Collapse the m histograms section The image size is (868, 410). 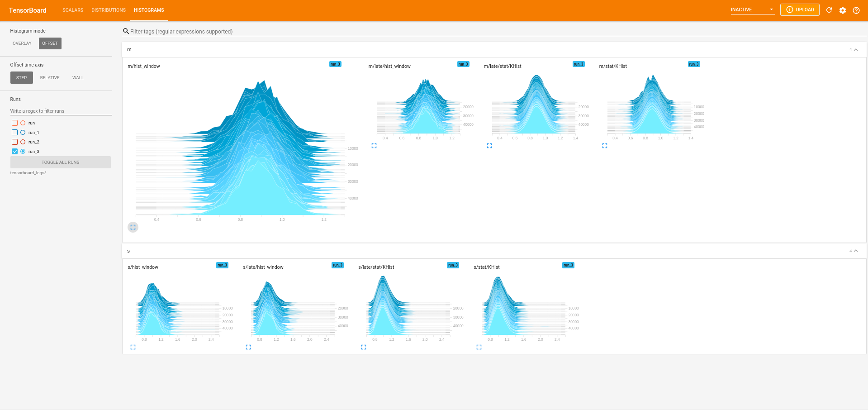point(855,49)
